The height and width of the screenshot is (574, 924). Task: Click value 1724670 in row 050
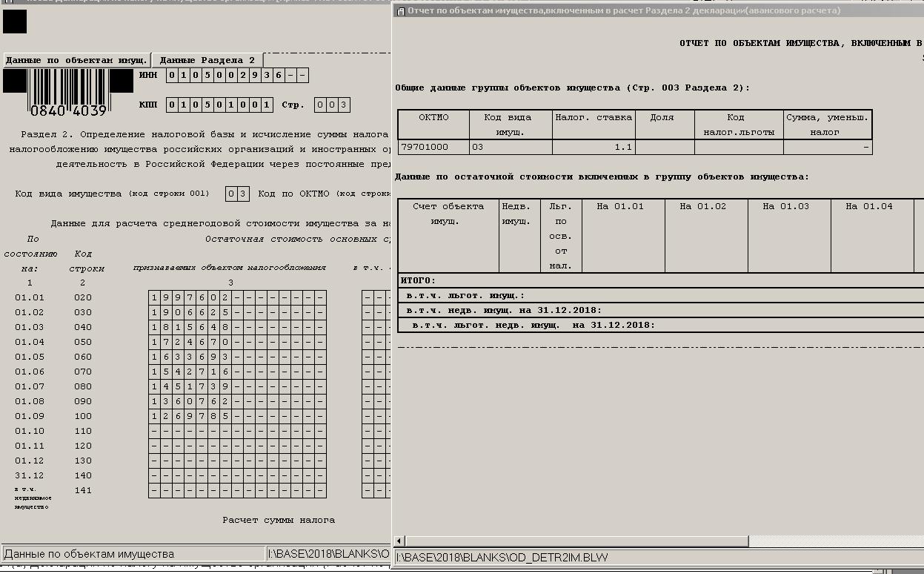pos(237,342)
